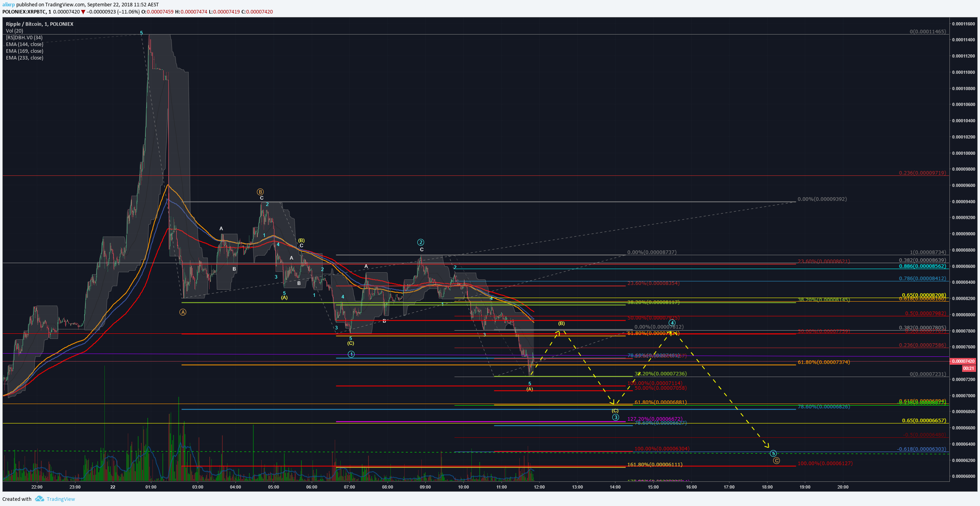Viewport: 980px width, 506px height.
Task: Click the '38.20%(0.00007236)' Fibonacci label
Action: pyautogui.click(x=661, y=374)
